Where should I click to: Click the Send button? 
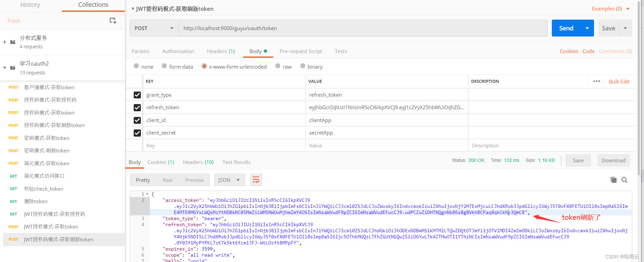click(566, 28)
